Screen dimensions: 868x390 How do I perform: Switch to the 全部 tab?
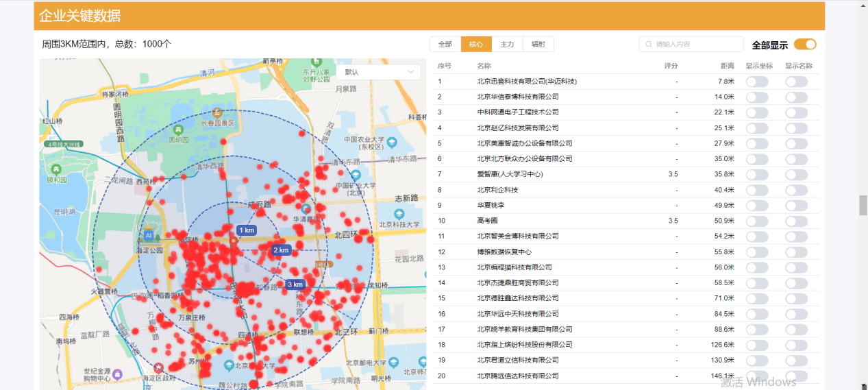[445, 45]
